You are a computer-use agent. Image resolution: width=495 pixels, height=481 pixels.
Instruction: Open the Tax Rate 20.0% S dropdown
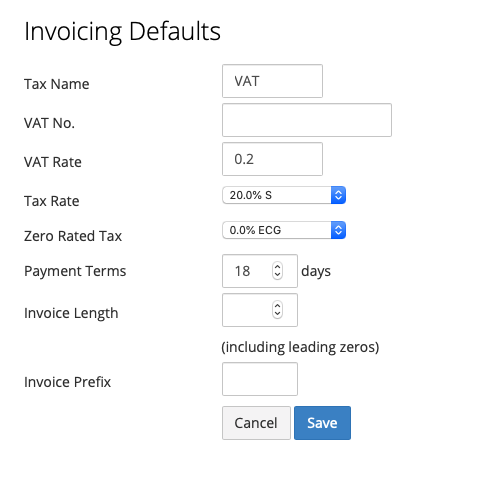284,195
